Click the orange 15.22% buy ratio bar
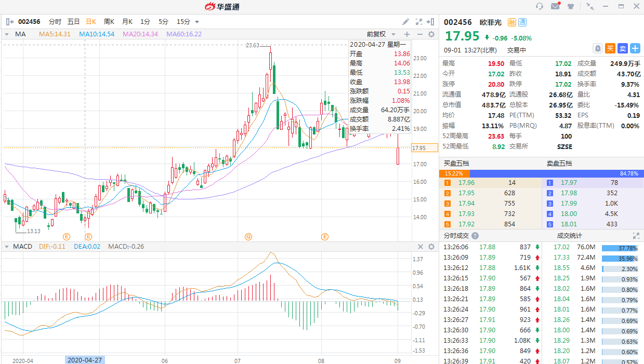 [x=454, y=173]
